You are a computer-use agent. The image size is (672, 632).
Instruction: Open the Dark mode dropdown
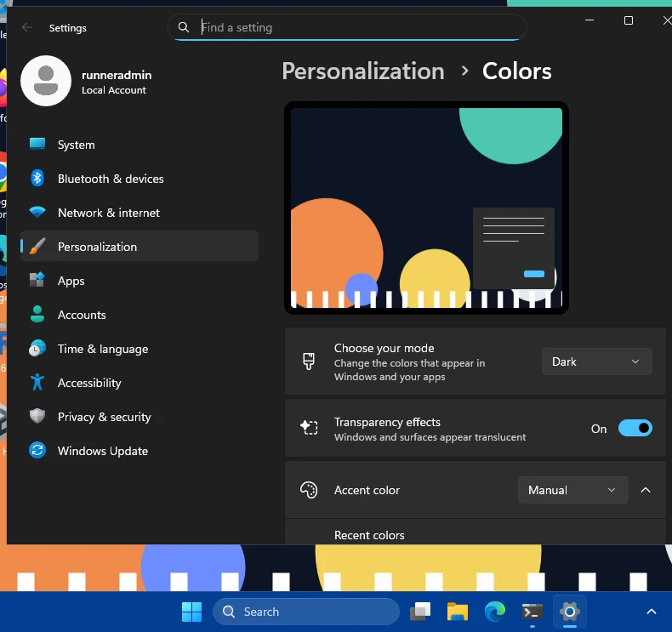click(596, 362)
